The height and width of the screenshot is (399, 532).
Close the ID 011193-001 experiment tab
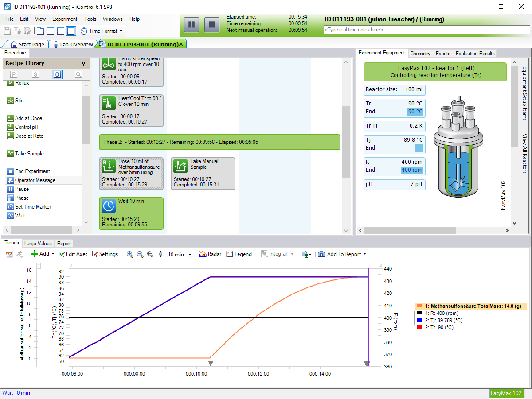[x=181, y=44]
